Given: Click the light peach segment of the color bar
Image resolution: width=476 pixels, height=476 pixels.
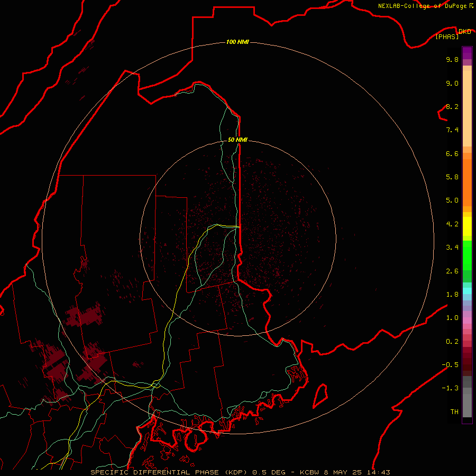Looking at the screenshot, I should pos(467,108).
